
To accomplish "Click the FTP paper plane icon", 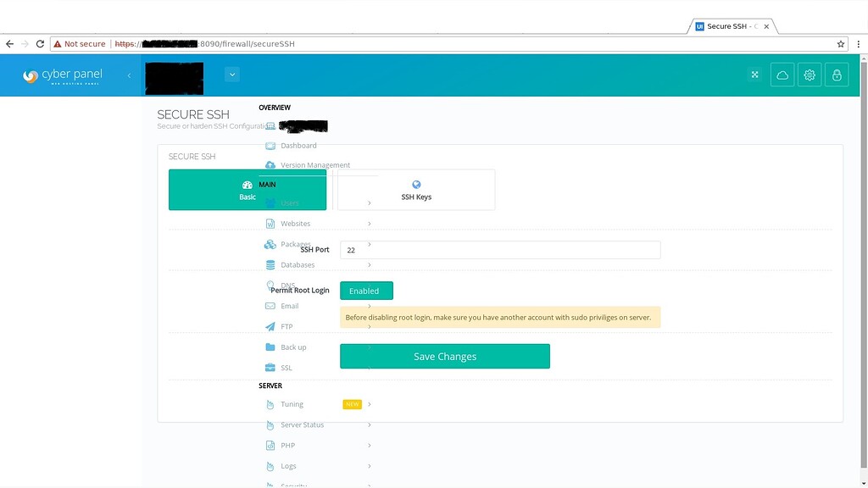I will (x=270, y=326).
